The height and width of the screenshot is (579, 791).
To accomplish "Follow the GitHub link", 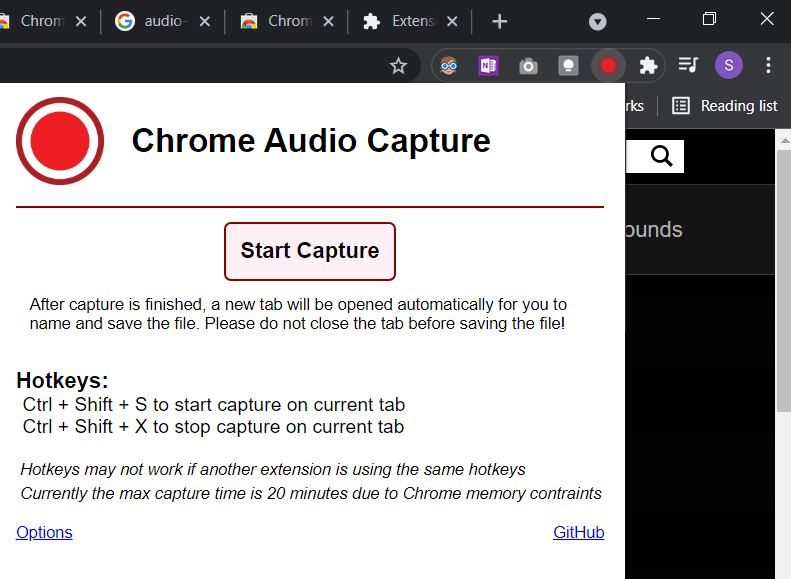I will click(578, 532).
